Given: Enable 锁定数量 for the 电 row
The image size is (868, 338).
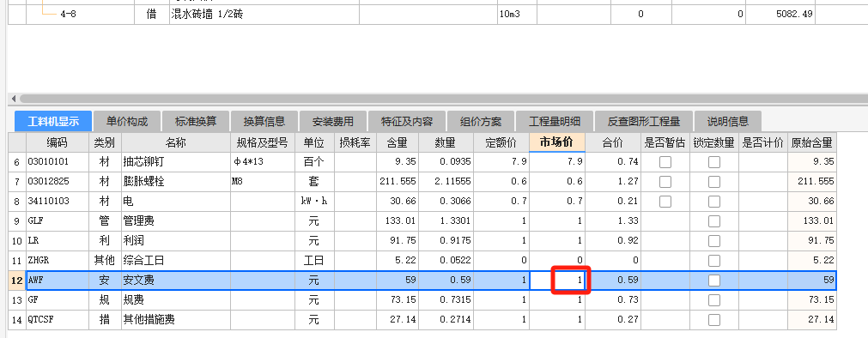Looking at the screenshot, I should pyautogui.click(x=714, y=202).
